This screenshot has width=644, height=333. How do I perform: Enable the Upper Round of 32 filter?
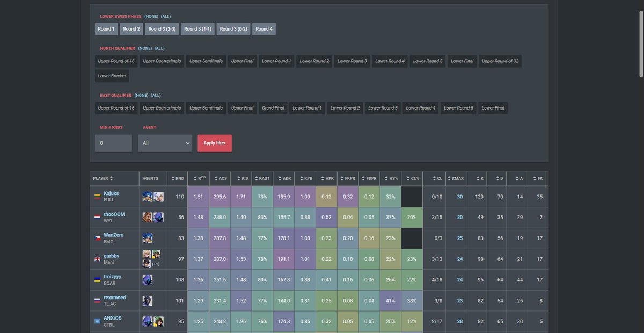(x=500, y=61)
